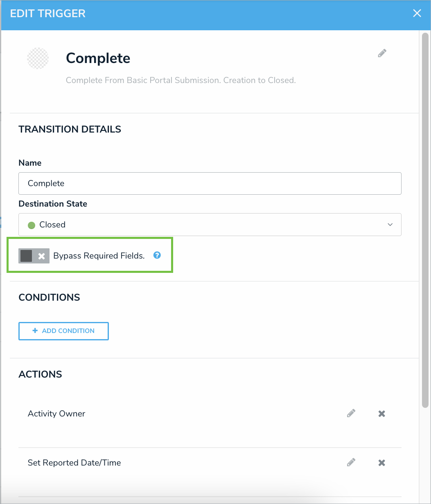
Task: Click the chevron arrow in Destination State
Action: pos(390,225)
